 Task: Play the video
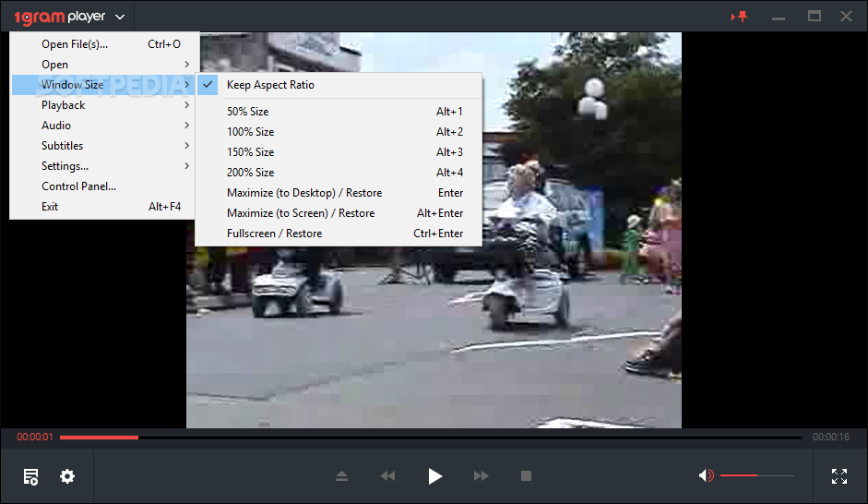[435, 475]
